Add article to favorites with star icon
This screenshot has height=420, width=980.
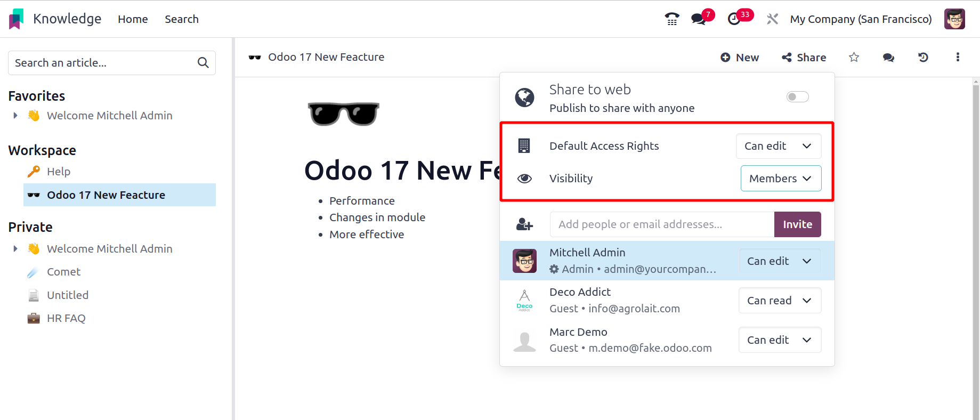(x=854, y=57)
